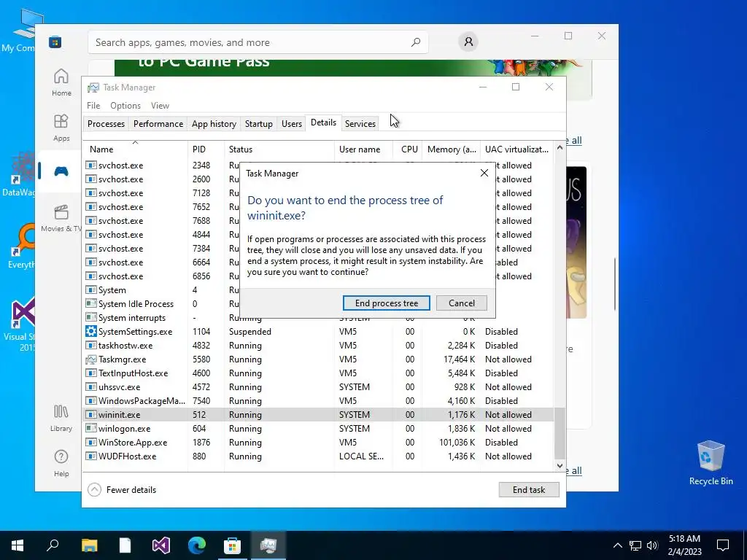Screen dimensions: 747x560
Task: Select the WinStore.App.exe process icon
Action: pyautogui.click(x=91, y=442)
